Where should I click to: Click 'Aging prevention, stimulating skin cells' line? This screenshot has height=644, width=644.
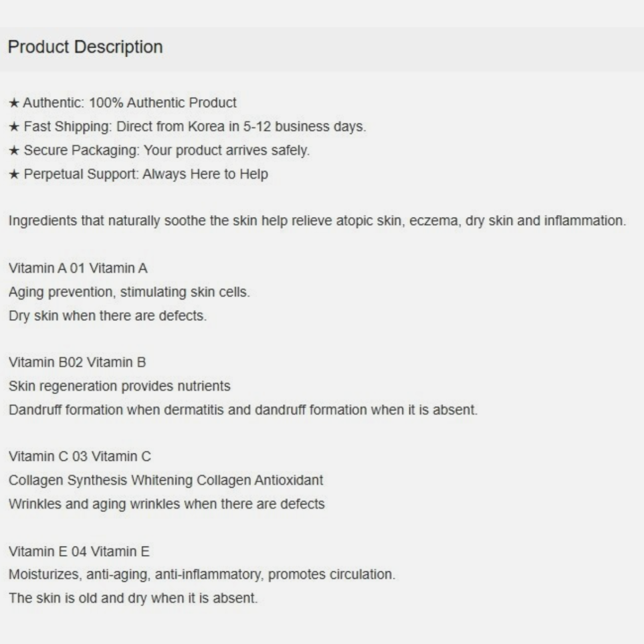click(x=129, y=292)
